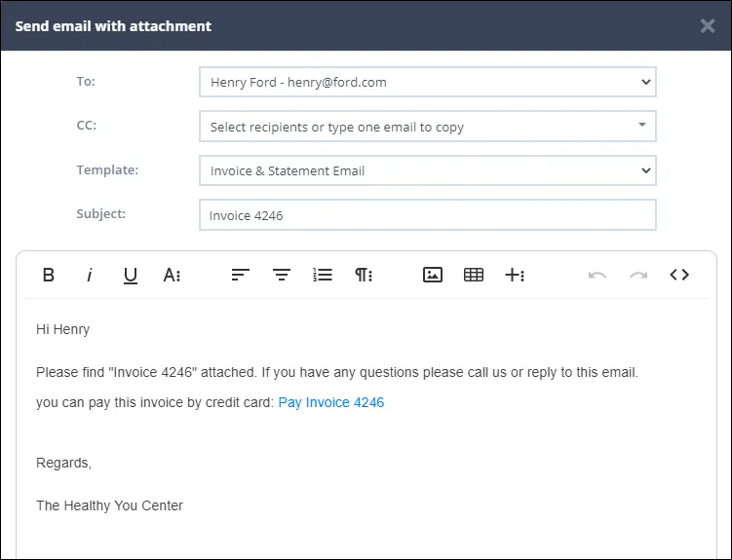Screen dimensions: 732x560
Task: Insert a numbered list
Action: pos(323,275)
